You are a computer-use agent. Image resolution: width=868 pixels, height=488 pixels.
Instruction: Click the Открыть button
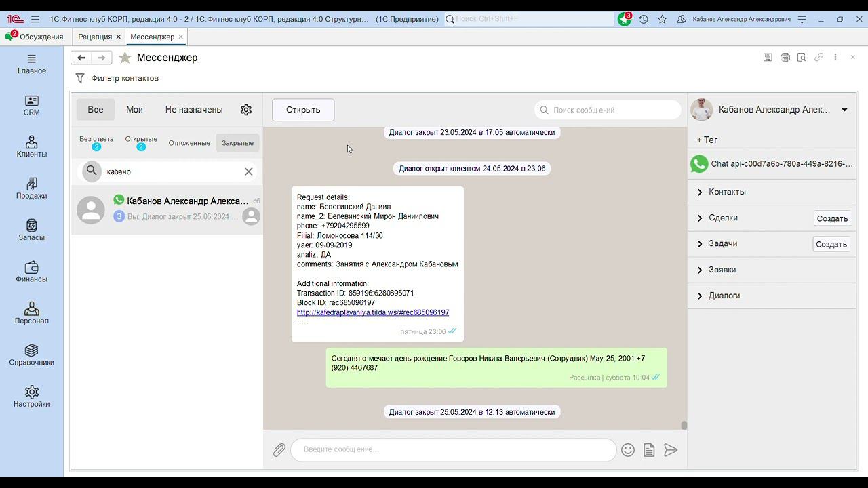(x=303, y=110)
